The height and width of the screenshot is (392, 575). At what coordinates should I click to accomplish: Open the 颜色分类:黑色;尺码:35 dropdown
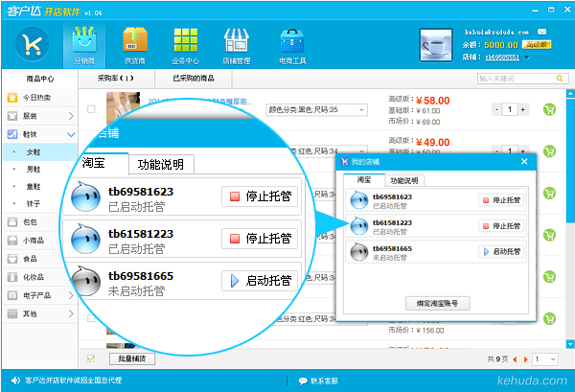(x=316, y=109)
